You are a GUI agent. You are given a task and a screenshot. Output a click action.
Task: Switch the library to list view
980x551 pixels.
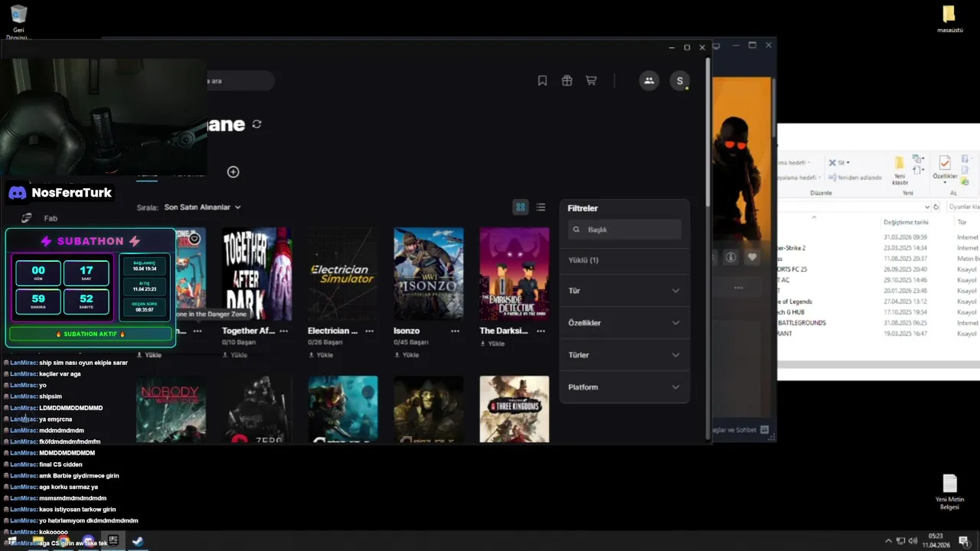pyautogui.click(x=541, y=207)
